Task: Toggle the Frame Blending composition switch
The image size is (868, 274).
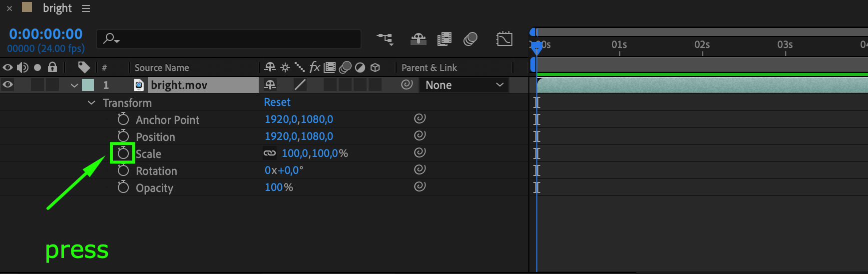Action: [x=444, y=39]
